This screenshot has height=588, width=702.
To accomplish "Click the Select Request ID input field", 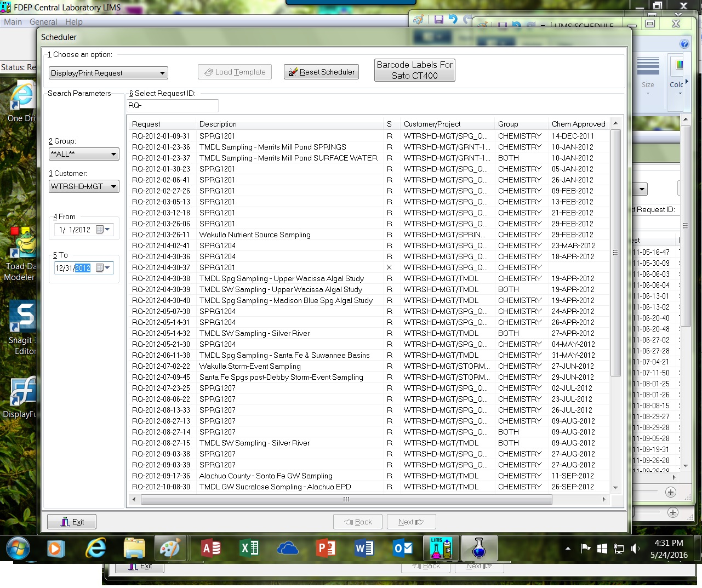I will point(173,105).
